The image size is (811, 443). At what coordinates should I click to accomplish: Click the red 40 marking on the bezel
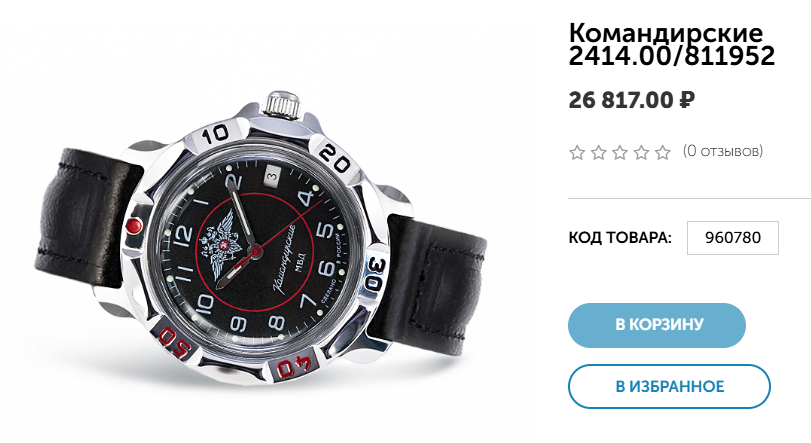click(x=294, y=367)
